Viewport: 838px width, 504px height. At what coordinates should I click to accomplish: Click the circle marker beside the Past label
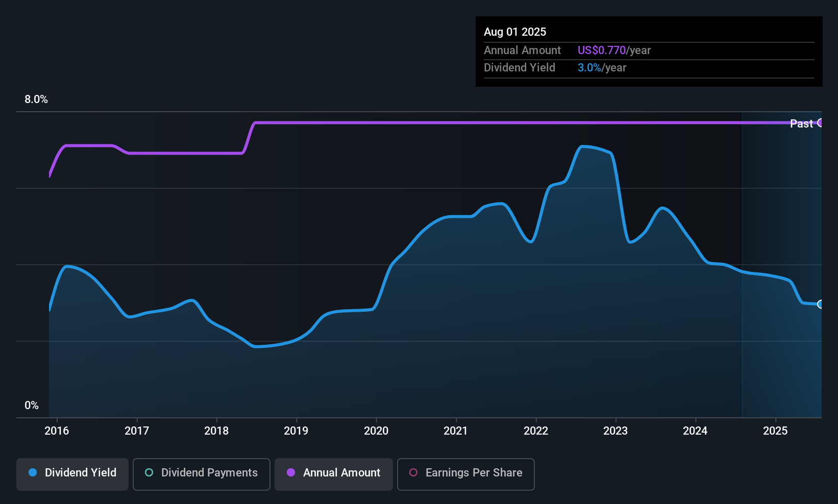[821, 123]
